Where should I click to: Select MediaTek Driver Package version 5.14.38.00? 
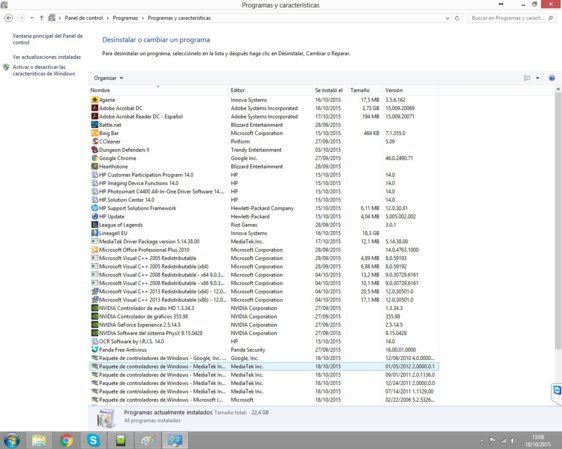(264, 242)
